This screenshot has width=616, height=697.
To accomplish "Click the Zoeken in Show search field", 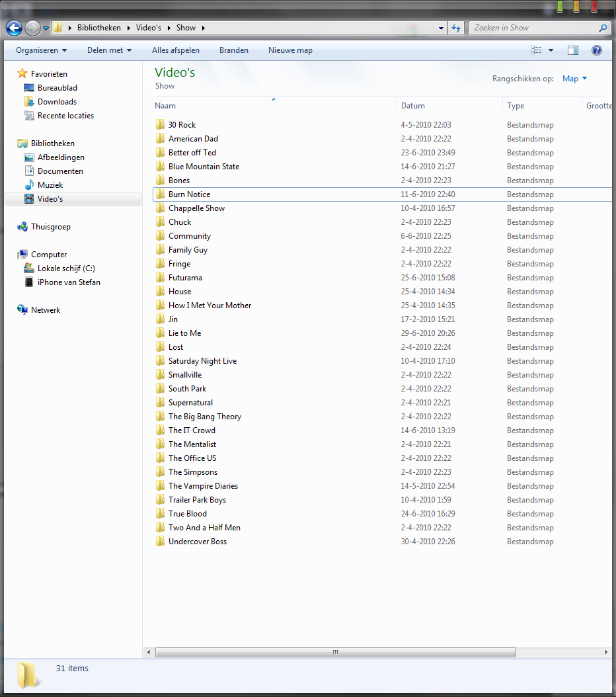I will (534, 28).
